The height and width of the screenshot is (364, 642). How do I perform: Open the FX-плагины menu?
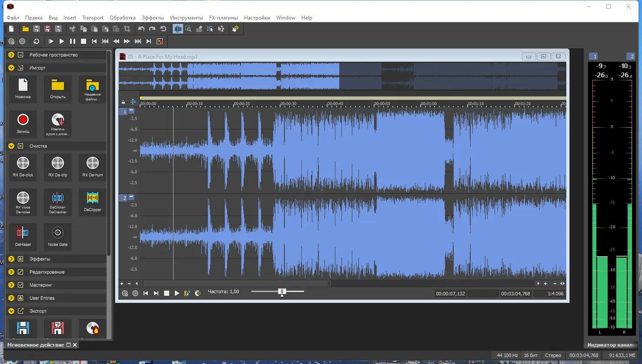click(224, 18)
